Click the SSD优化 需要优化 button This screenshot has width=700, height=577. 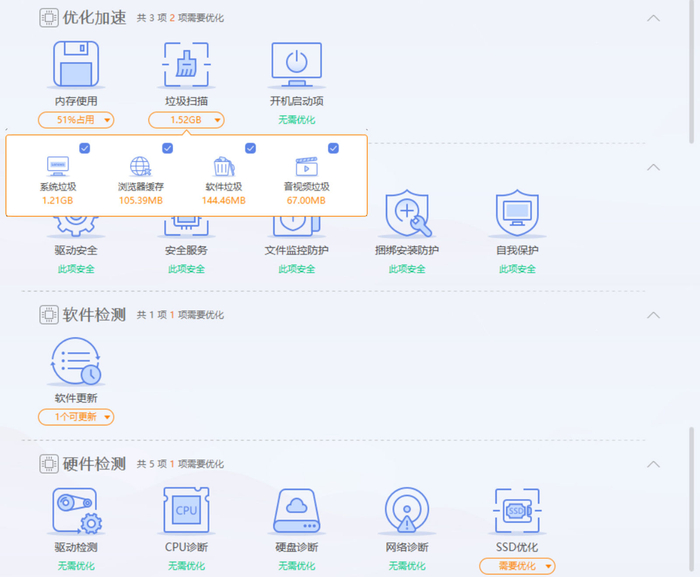pos(517,566)
